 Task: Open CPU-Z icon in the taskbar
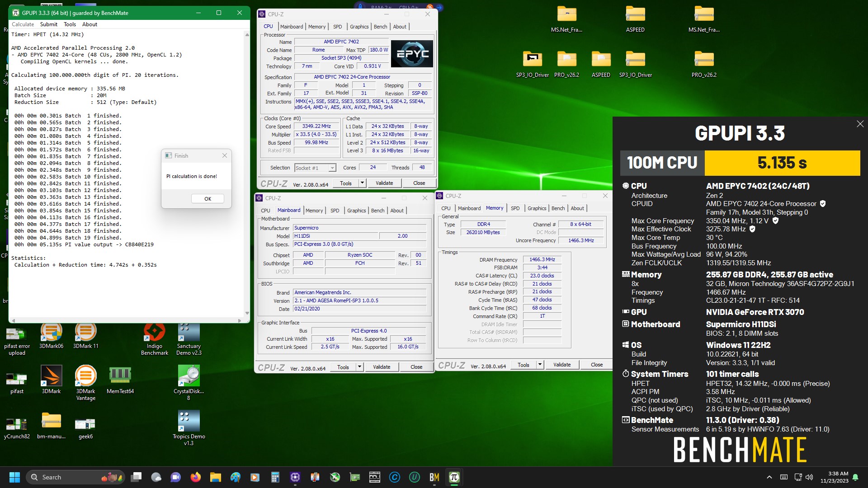pyautogui.click(x=295, y=477)
